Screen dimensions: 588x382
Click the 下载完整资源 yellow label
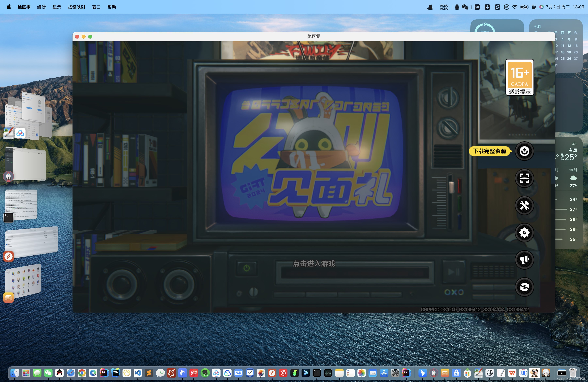[x=489, y=151]
